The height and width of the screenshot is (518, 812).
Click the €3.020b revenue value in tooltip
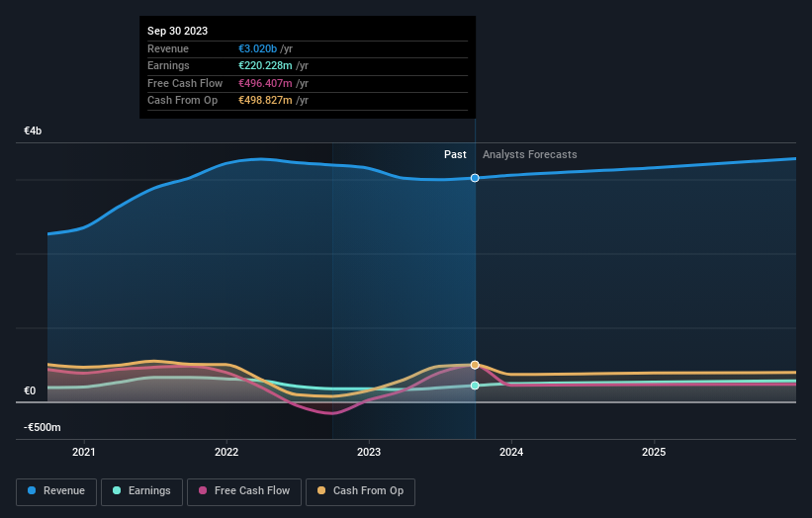pyautogui.click(x=257, y=48)
